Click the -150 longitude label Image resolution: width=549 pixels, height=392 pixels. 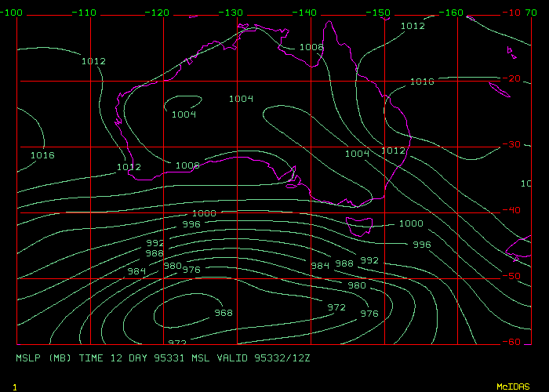coord(380,13)
